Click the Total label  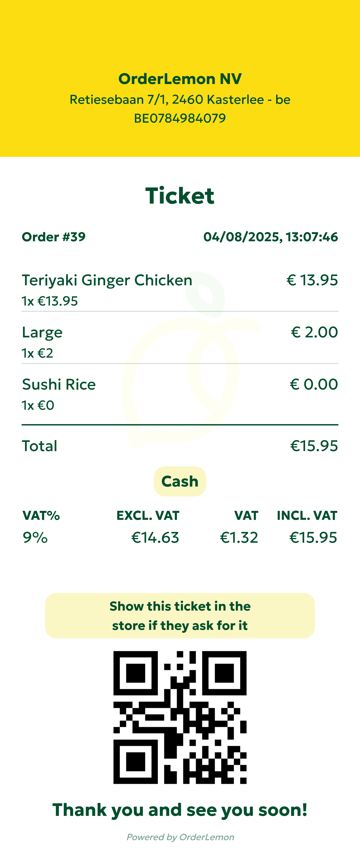click(x=39, y=446)
